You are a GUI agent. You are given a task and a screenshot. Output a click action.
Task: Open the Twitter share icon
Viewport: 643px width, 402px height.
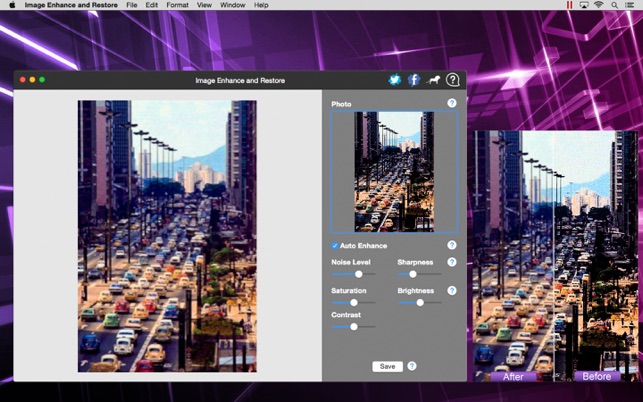(x=394, y=80)
